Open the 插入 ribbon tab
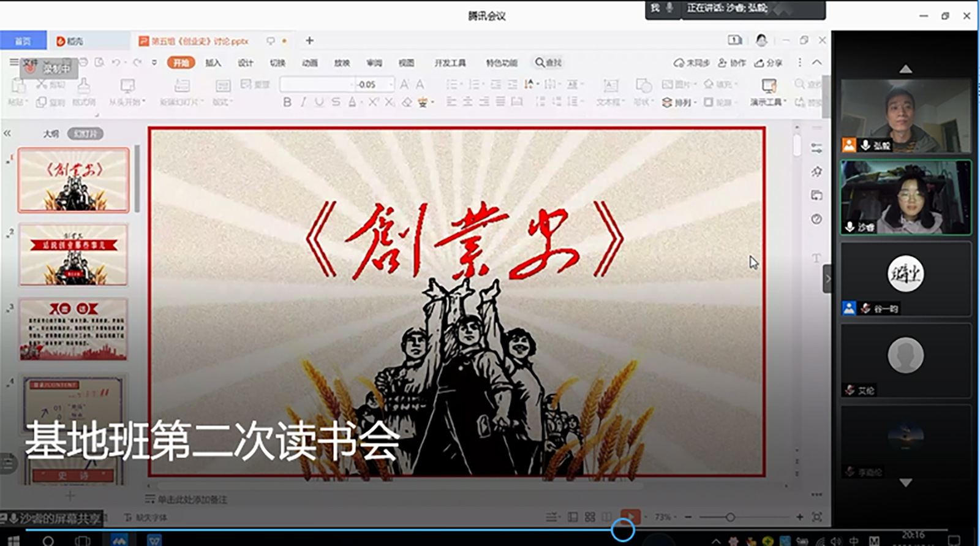The height and width of the screenshot is (546, 980). click(x=213, y=63)
